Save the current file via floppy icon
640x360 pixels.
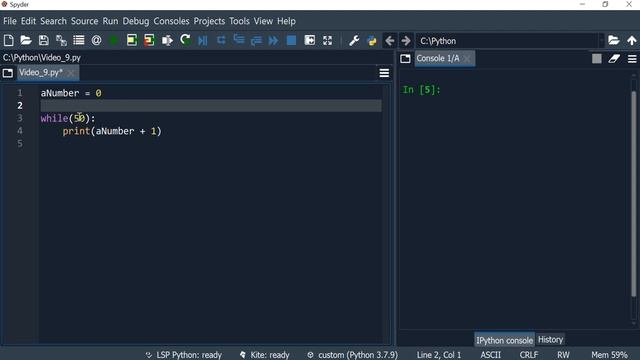(44, 40)
